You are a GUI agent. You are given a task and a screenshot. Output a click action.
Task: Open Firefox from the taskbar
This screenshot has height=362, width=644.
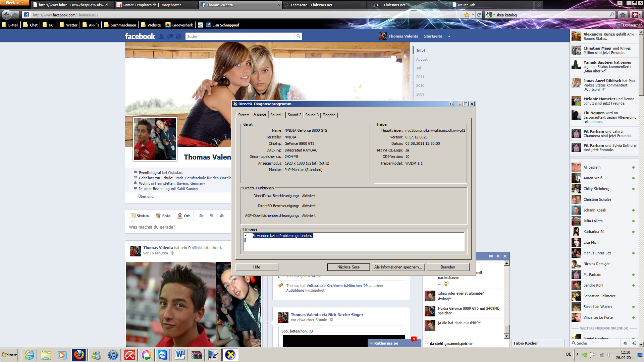[x=79, y=355]
